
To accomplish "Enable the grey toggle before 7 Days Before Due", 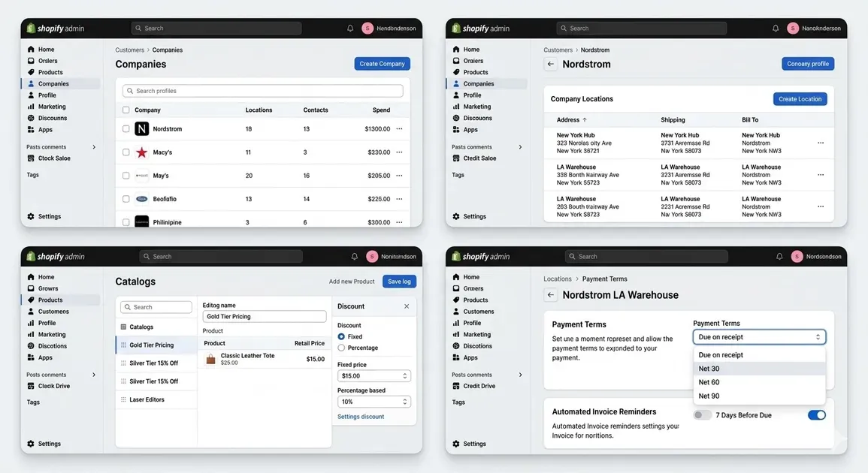I will click(703, 415).
